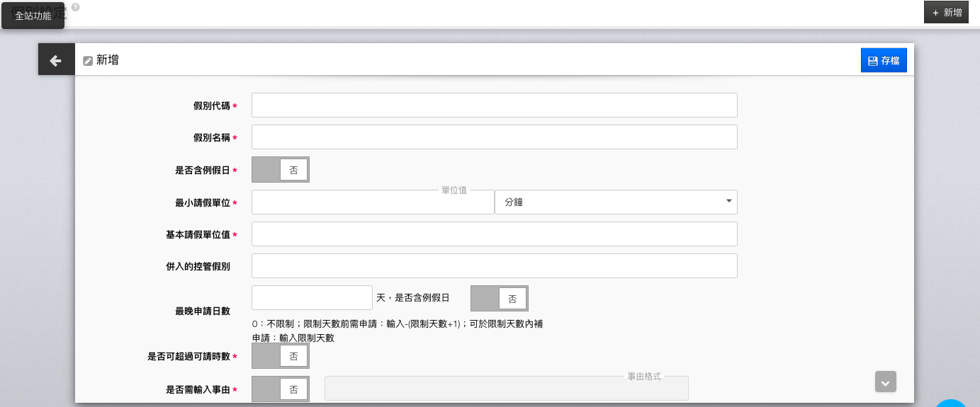
Task: Click the 假別代碼 input field
Action: [x=494, y=105]
